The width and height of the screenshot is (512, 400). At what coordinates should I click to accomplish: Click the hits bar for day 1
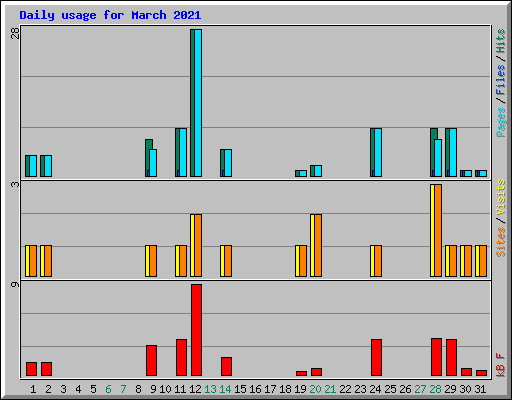point(27,166)
